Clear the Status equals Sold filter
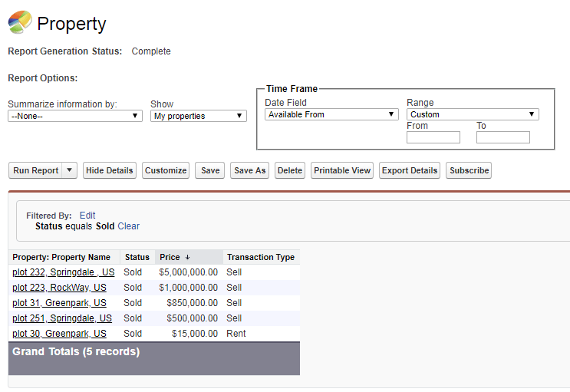 pyautogui.click(x=128, y=226)
